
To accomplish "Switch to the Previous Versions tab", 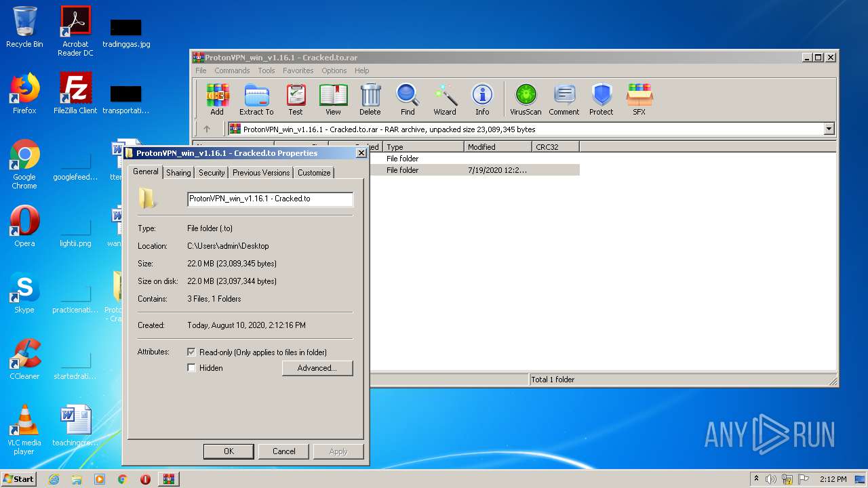I will (261, 173).
